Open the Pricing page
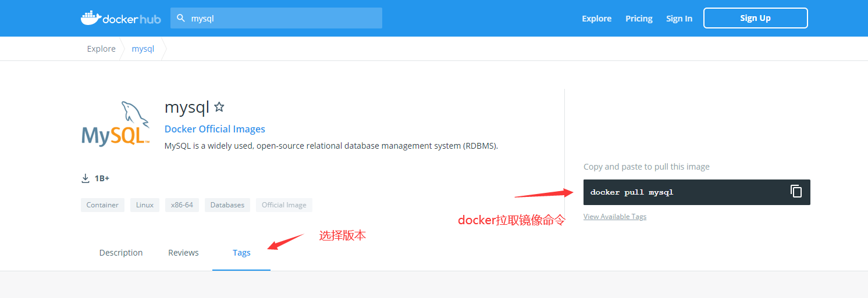The height and width of the screenshot is (298, 868). pyautogui.click(x=639, y=19)
